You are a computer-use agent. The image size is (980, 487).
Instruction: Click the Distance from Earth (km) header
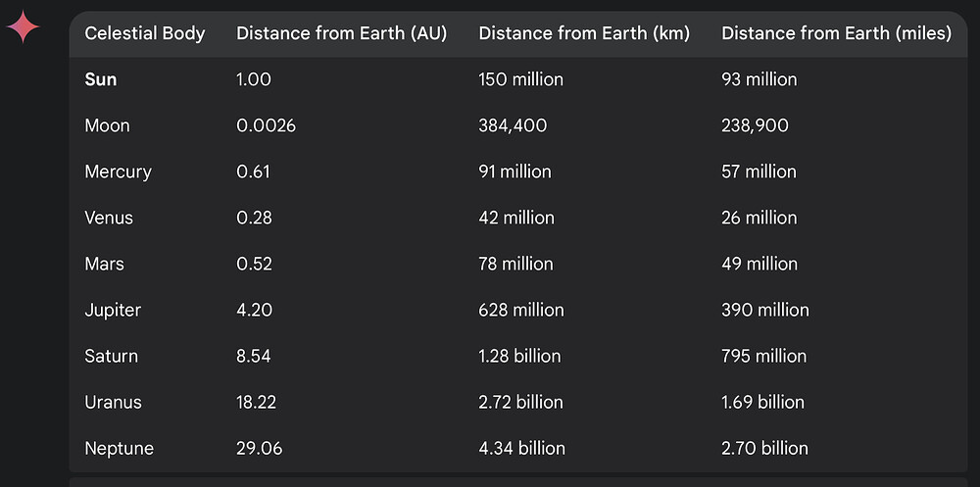click(x=584, y=33)
